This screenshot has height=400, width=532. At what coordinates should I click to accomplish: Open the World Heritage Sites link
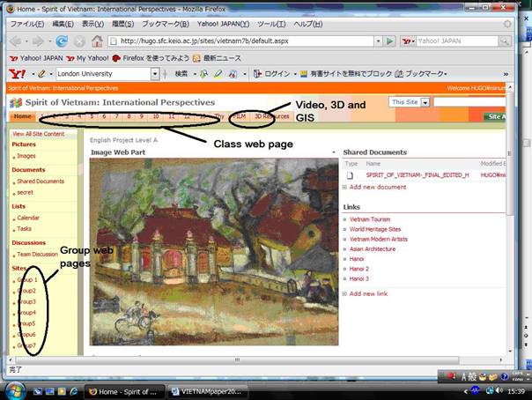(375, 229)
